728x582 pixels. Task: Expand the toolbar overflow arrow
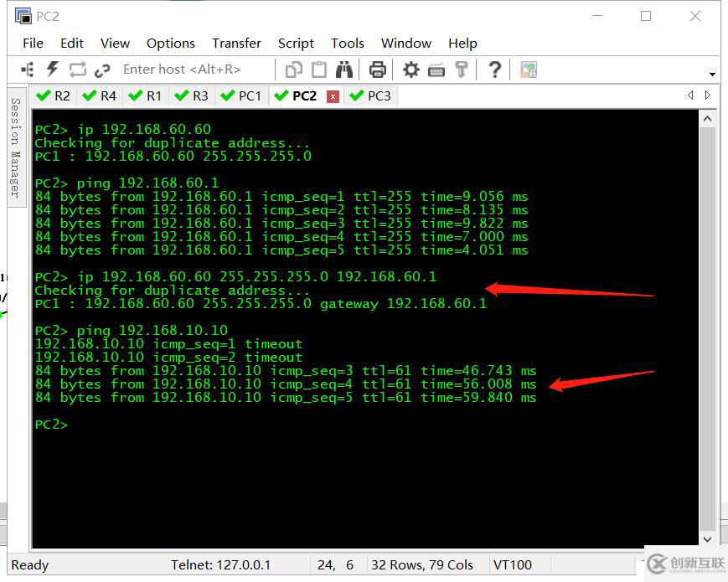pyautogui.click(x=712, y=74)
